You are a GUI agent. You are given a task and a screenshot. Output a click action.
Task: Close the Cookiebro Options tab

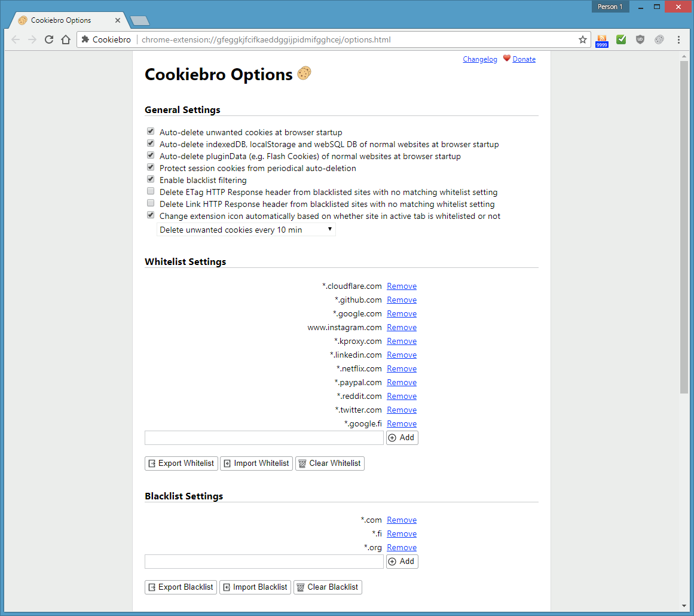[x=118, y=20]
